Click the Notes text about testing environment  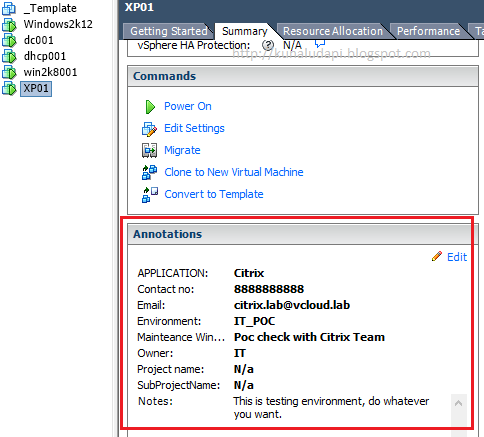pos(331,408)
